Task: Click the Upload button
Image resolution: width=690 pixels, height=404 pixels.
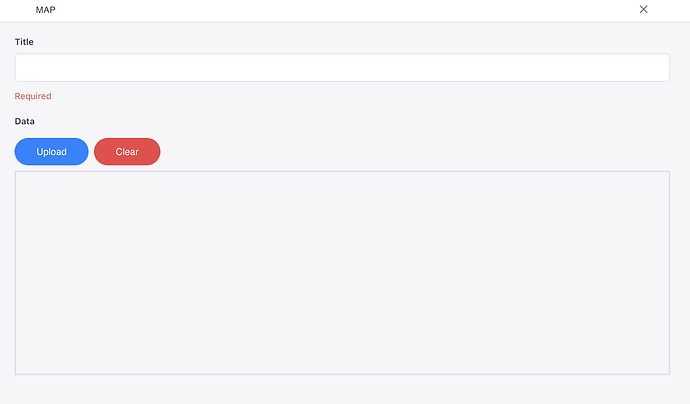Action: [51, 151]
